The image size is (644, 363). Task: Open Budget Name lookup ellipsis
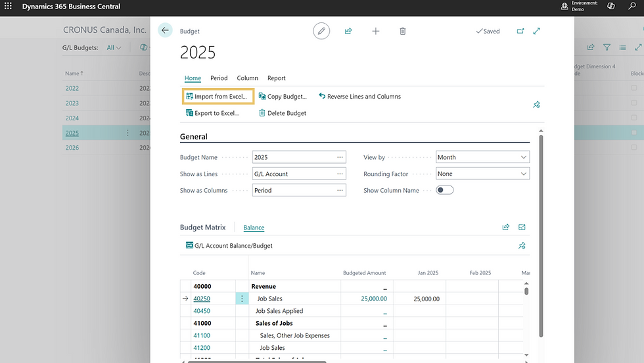pyautogui.click(x=340, y=157)
